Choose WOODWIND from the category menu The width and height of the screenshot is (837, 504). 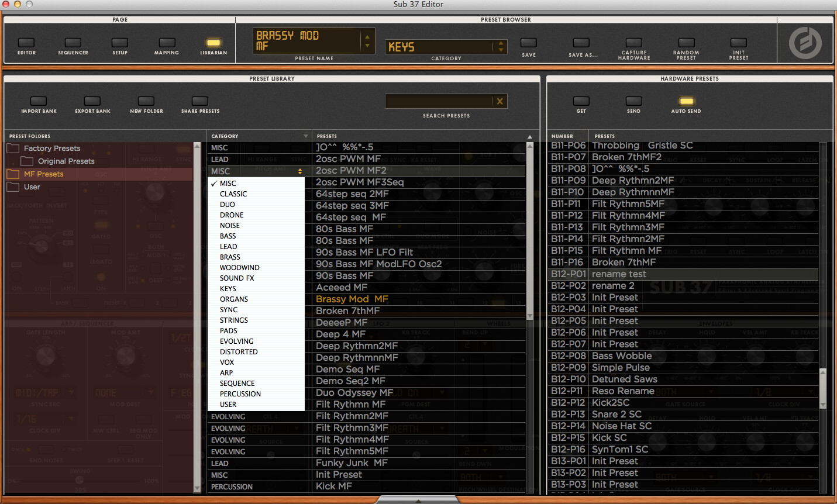point(240,268)
